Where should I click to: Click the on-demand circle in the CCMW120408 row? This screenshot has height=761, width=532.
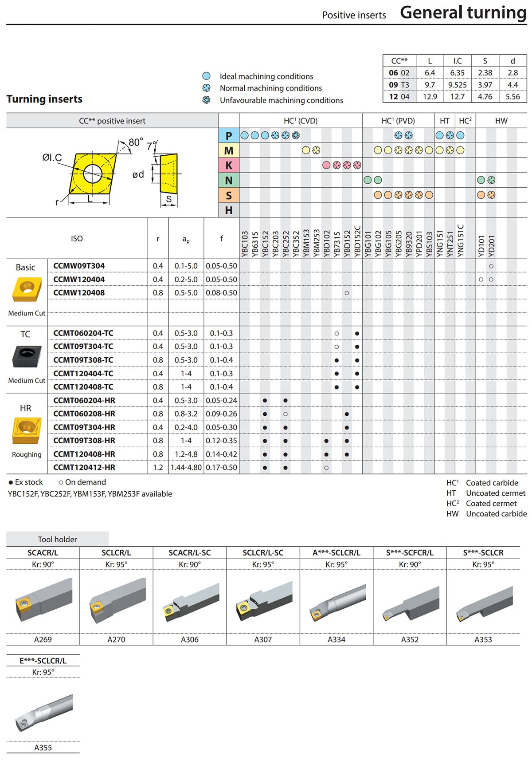(347, 293)
